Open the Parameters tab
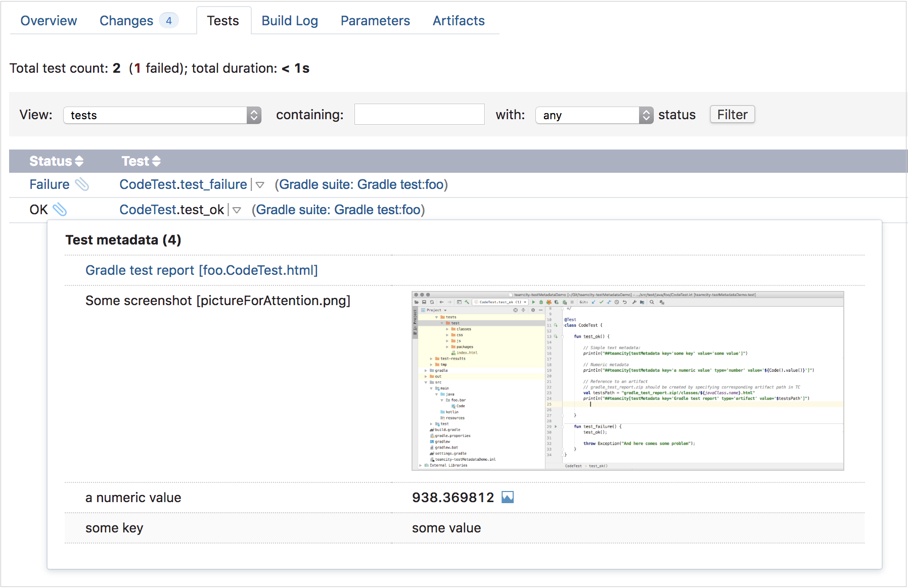908x588 pixels. click(375, 21)
